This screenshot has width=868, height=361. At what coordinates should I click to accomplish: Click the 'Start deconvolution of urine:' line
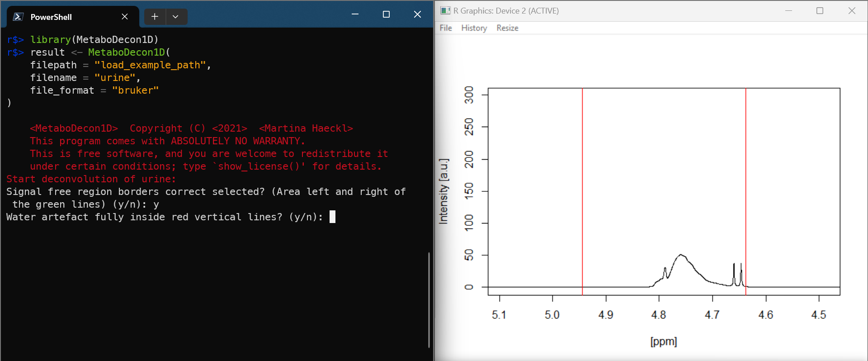coord(91,179)
